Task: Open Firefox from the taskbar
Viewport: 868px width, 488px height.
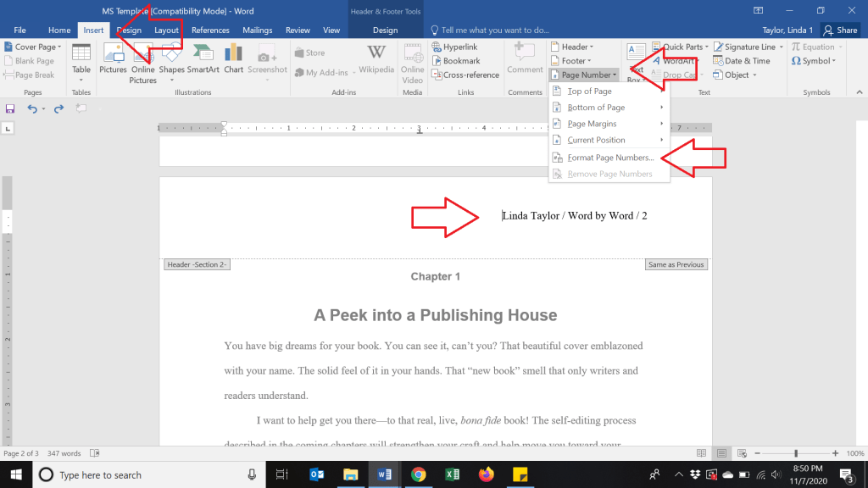Action: (486, 474)
